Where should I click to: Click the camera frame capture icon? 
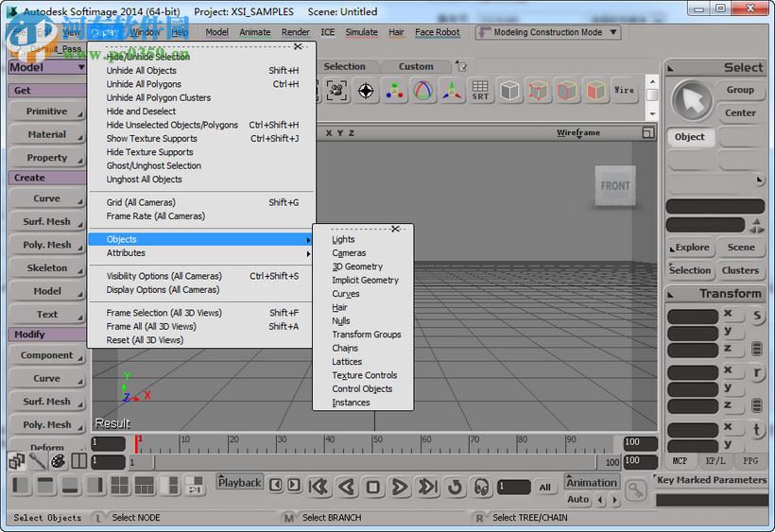click(336, 91)
